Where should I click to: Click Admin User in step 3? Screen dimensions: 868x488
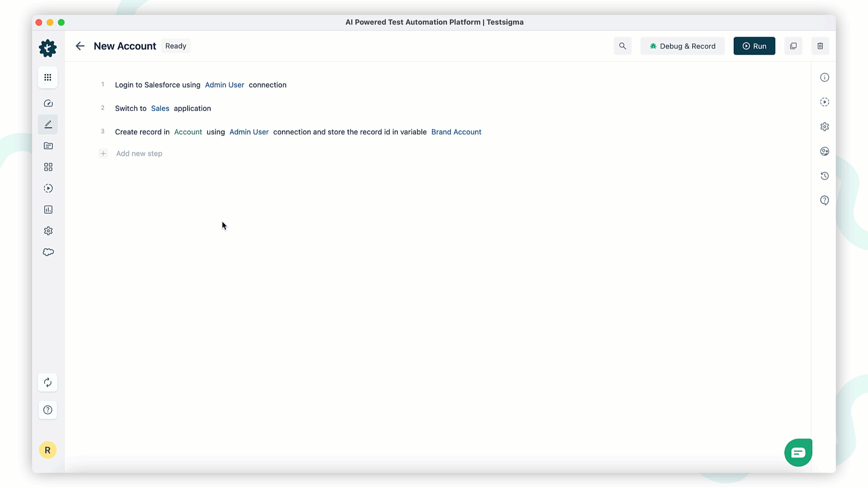pos(249,132)
